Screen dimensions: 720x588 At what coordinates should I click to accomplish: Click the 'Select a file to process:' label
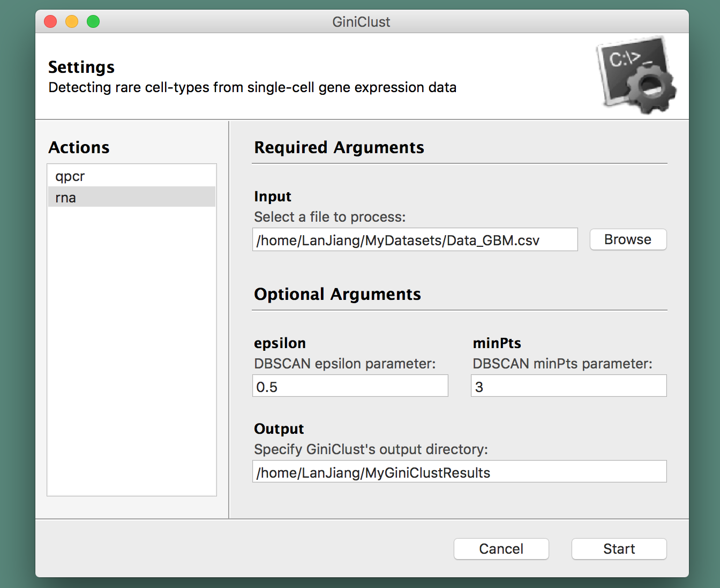coord(329,217)
